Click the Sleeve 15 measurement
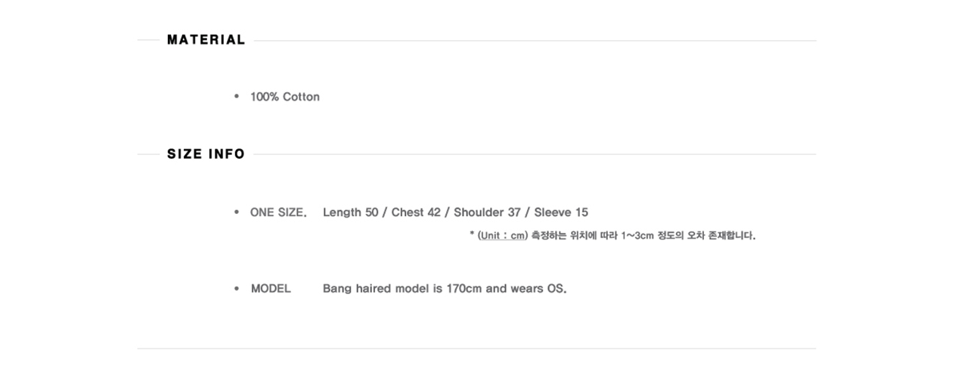Image resolution: width=980 pixels, height=375 pixels. click(561, 212)
